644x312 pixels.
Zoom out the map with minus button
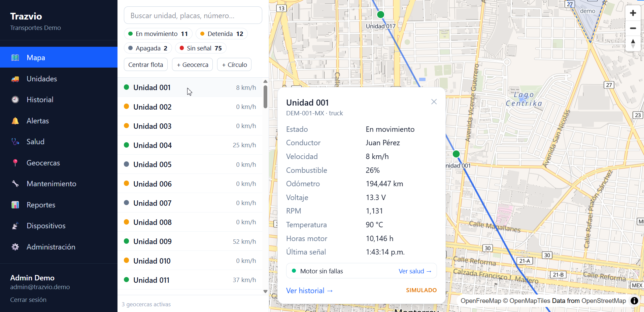(633, 28)
